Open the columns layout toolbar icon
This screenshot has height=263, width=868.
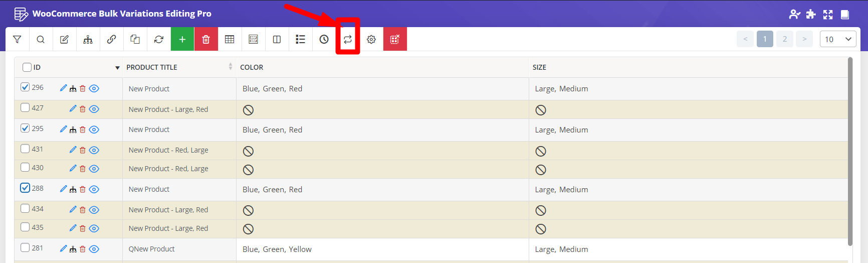277,39
